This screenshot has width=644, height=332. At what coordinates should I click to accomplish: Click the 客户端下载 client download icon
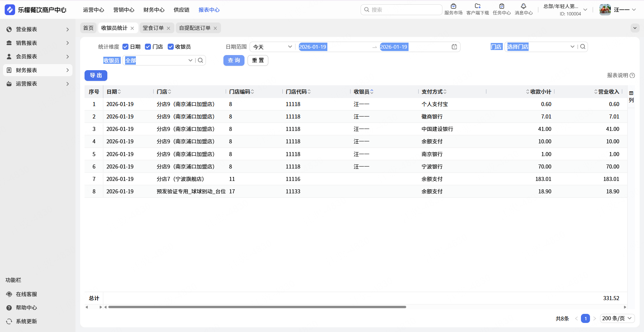point(477,7)
